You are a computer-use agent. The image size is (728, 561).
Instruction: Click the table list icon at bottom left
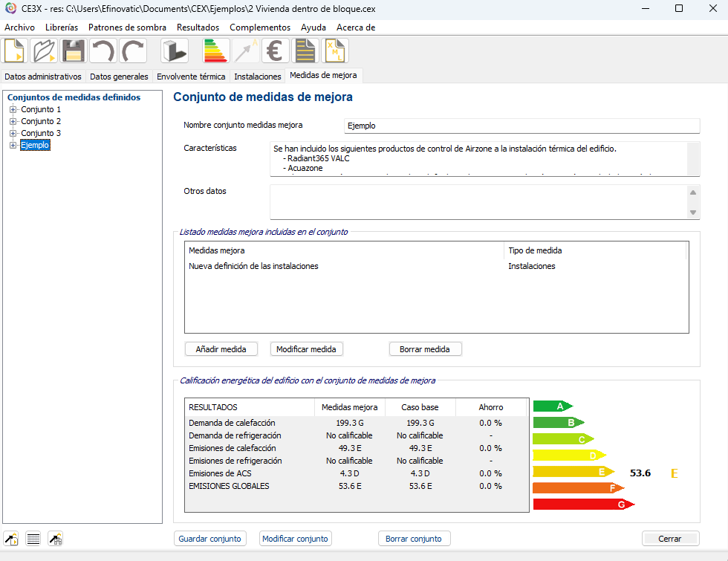click(x=33, y=539)
